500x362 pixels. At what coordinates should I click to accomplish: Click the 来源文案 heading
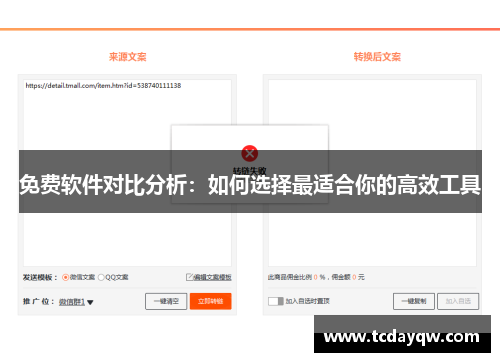(128, 57)
